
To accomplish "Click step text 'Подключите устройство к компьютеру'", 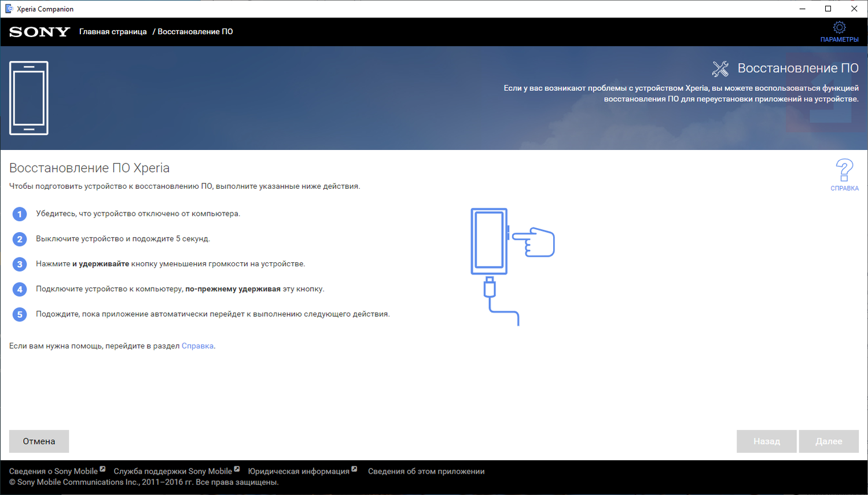I will point(180,289).
